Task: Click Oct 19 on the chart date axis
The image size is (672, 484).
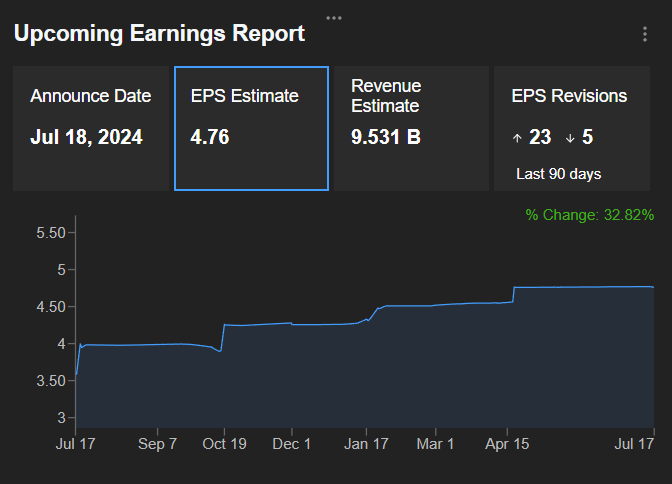Action: tap(223, 442)
